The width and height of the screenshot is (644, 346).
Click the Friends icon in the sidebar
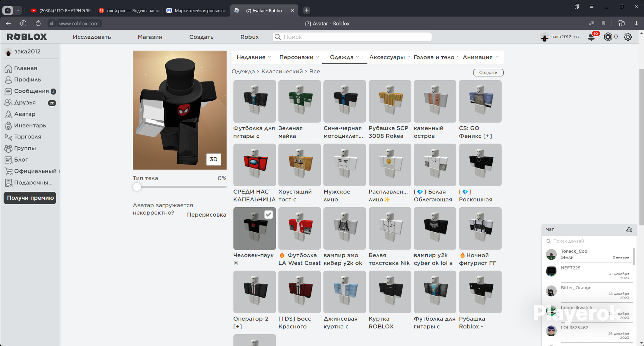click(8, 103)
